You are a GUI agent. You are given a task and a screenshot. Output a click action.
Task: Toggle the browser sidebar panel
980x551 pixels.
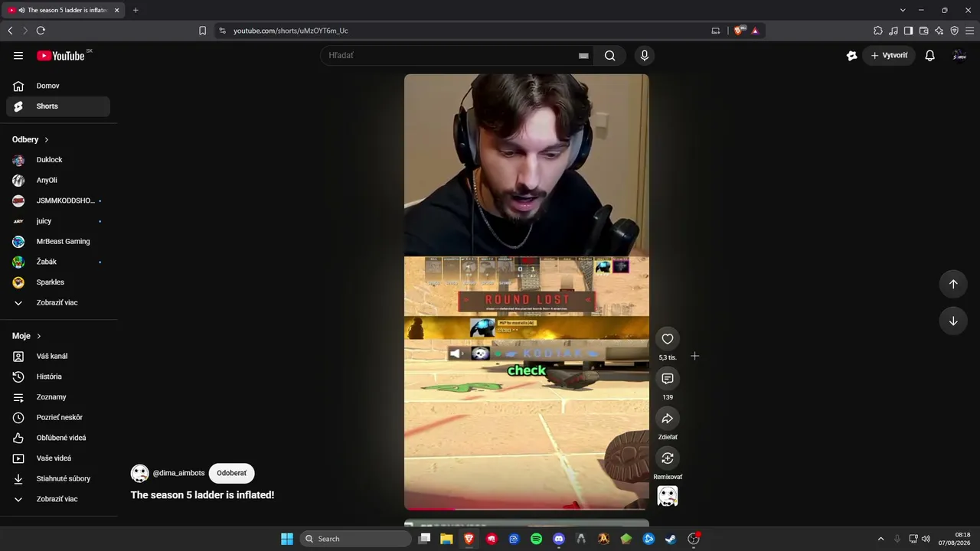(908, 31)
